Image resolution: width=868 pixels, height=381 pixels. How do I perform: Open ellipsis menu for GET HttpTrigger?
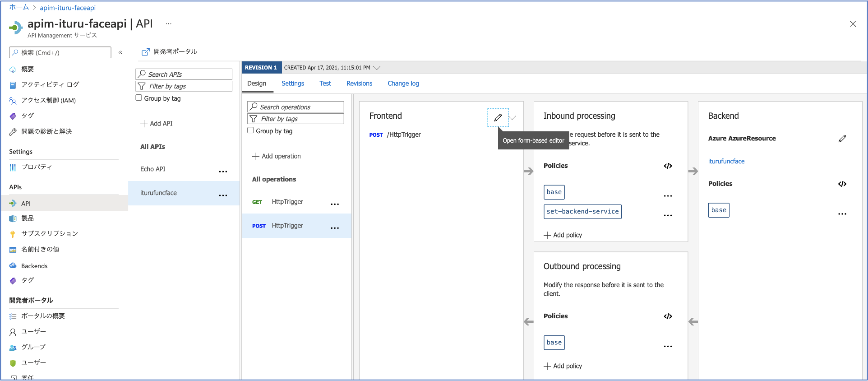(x=335, y=204)
